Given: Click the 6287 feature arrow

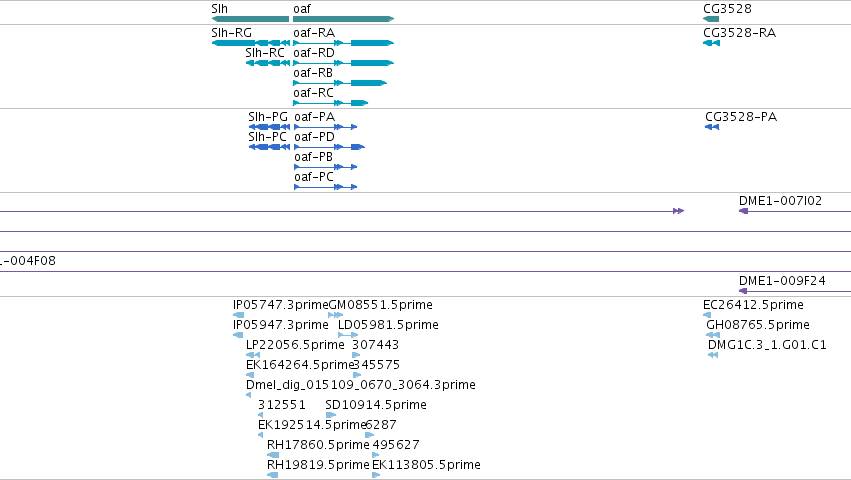Looking at the screenshot, I should tap(370, 435).
